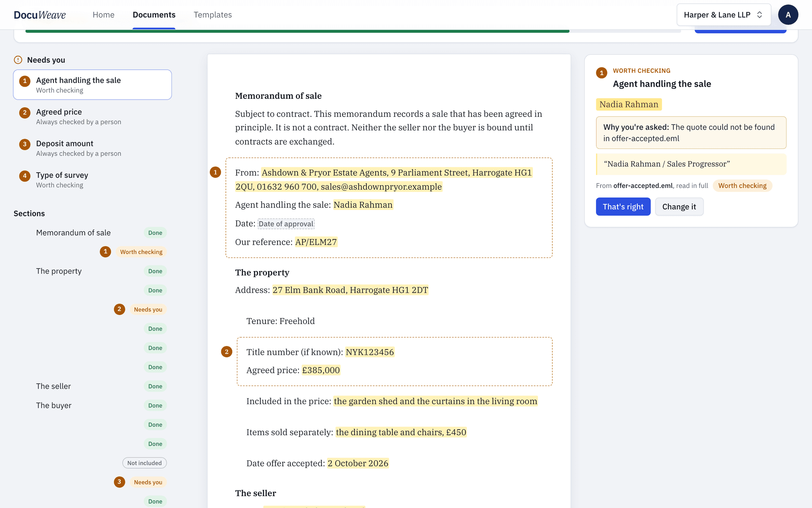The image size is (812, 508).
Task: Select the Agreed price review item
Action: (x=92, y=116)
